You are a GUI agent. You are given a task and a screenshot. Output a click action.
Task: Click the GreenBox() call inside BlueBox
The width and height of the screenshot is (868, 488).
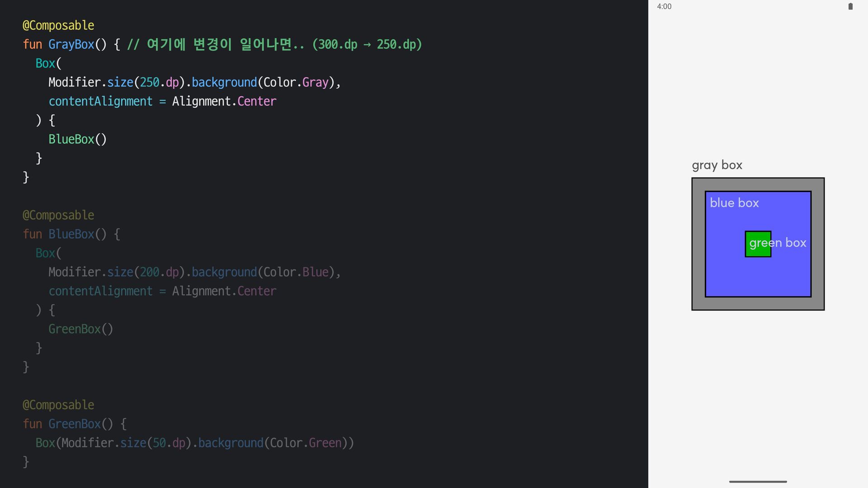80,329
